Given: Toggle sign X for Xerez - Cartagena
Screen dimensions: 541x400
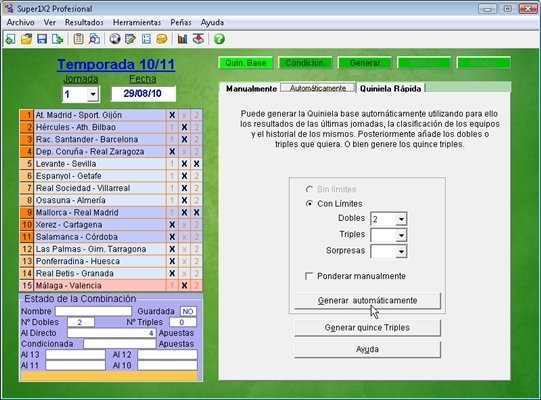Looking at the screenshot, I should click(x=184, y=225).
